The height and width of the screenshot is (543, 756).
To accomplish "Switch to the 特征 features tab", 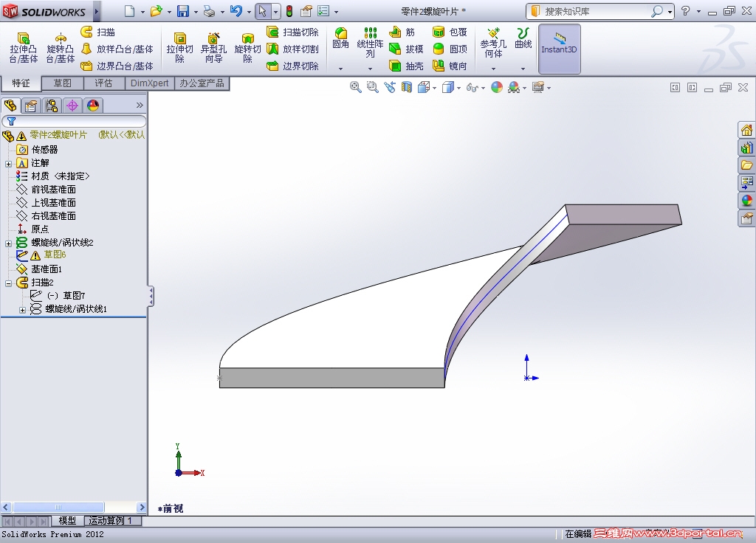I will 21,83.
